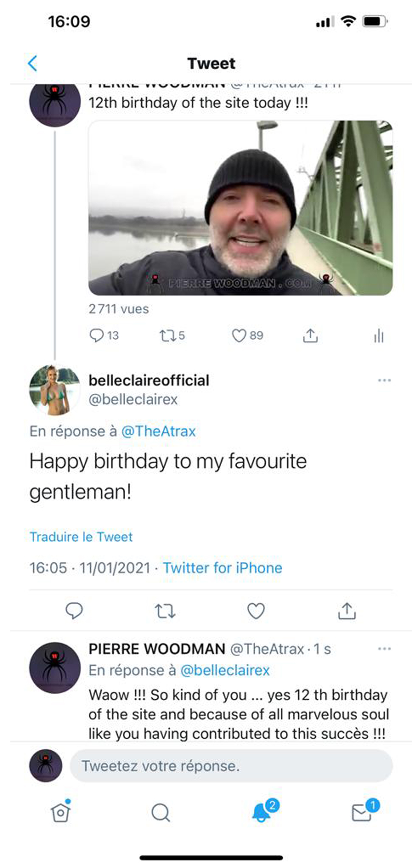Retweet the Happy birthday tweet
Viewport: 412px width, 868px height.
tap(165, 611)
